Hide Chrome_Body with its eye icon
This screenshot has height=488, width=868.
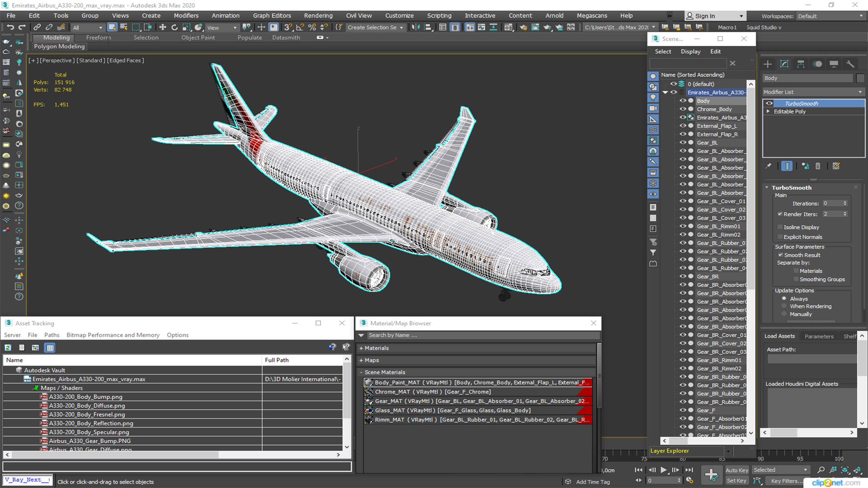(x=683, y=109)
